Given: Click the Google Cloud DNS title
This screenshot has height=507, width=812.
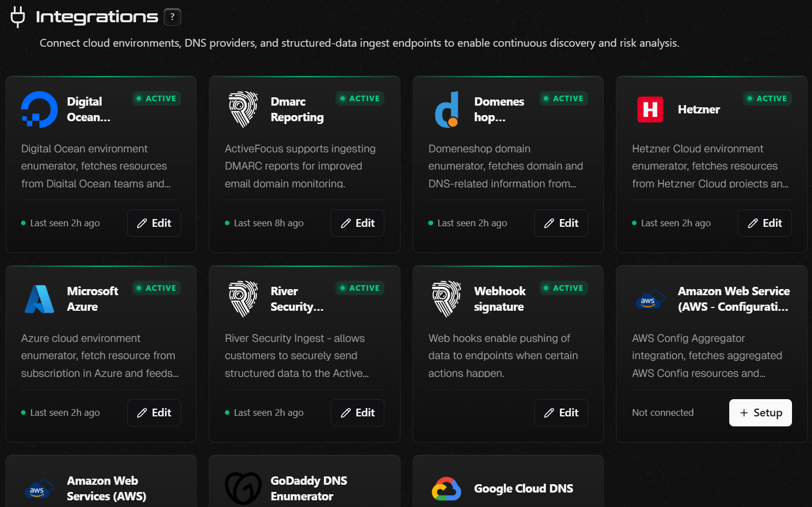Looking at the screenshot, I should [x=524, y=489].
